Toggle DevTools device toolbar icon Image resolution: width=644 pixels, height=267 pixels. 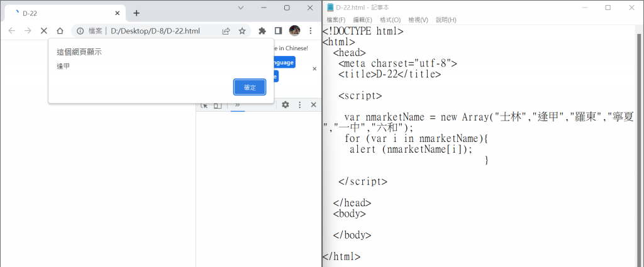[x=218, y=106]
